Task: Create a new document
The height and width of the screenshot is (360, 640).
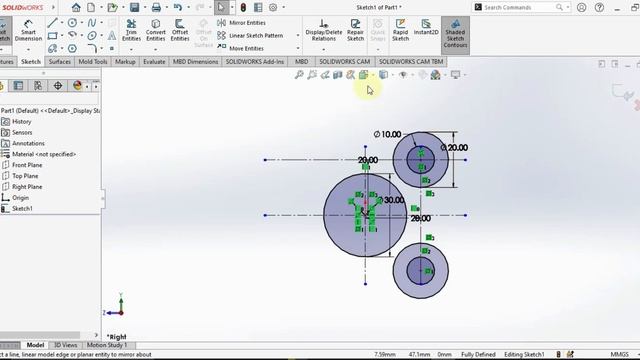Action: [91, 7]
